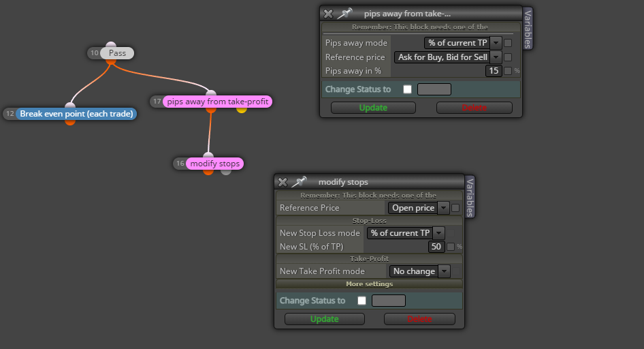Click the Stop-Loss section header
The width and height of the screenshot is (644, 349).
point(369,221)
